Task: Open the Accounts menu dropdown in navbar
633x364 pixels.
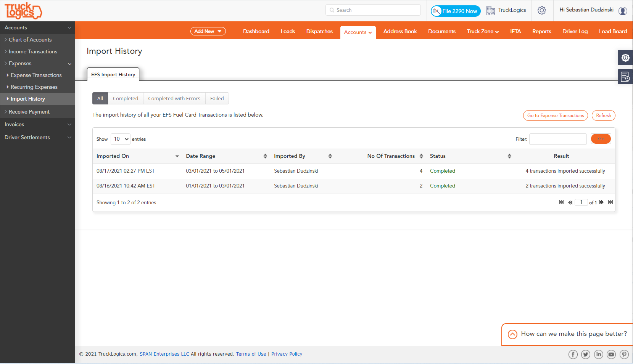Action: coord(358,32)
